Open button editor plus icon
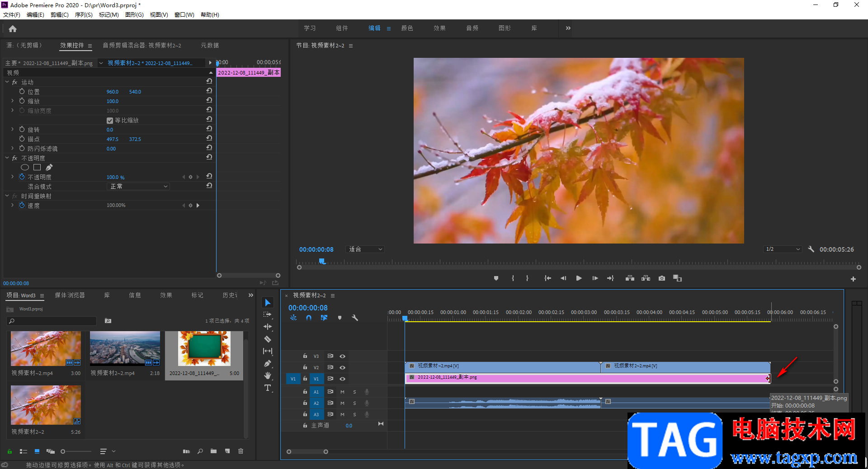 click(x=853, y=279)
